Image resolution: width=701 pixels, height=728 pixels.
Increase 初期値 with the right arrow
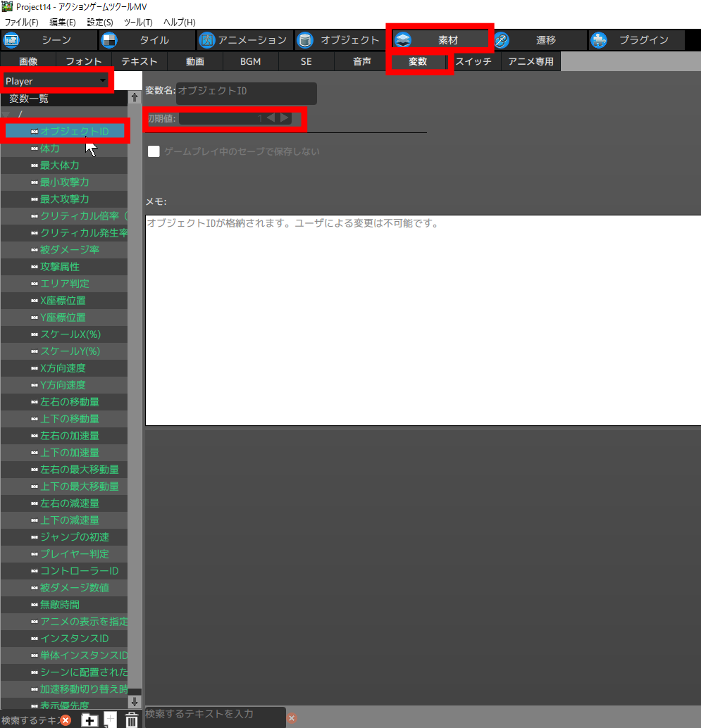(285, 118)
